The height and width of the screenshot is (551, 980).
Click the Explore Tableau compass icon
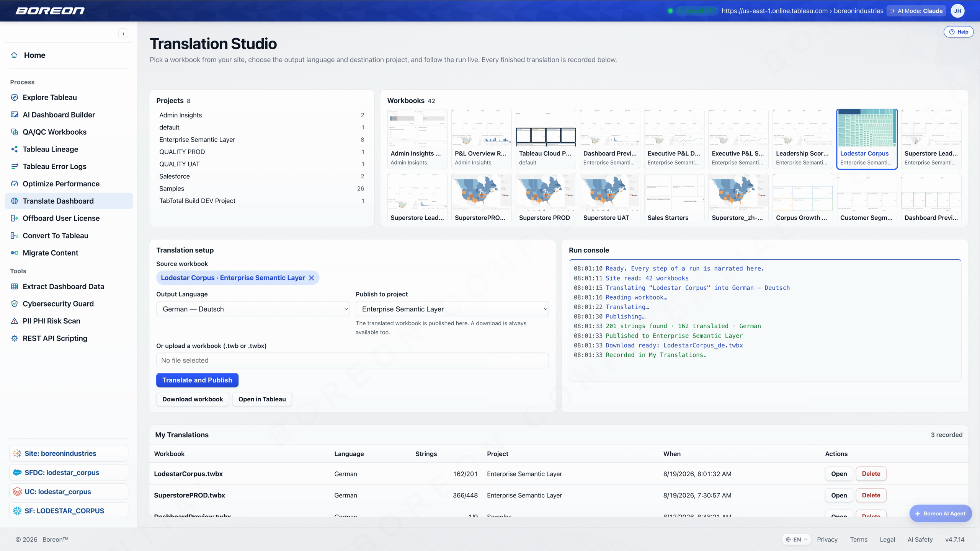pyautogui.click(x=15, y=97)
